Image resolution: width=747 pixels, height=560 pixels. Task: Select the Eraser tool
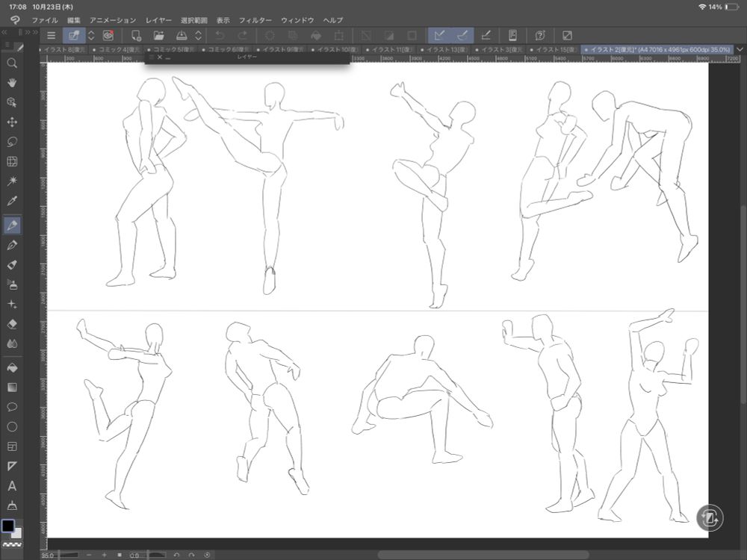(12, 324)
